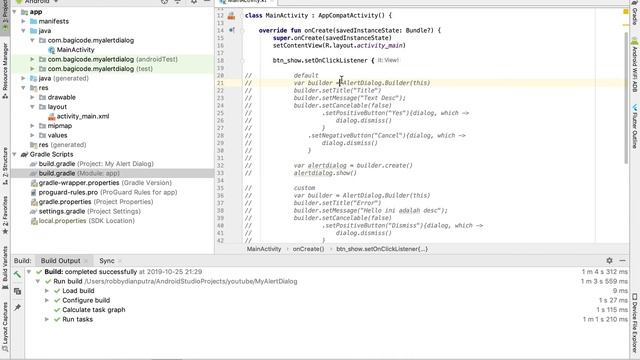Open the MainActivity file in tree
Viewport: 640px width, 360px height.
[x=76, y=50]
